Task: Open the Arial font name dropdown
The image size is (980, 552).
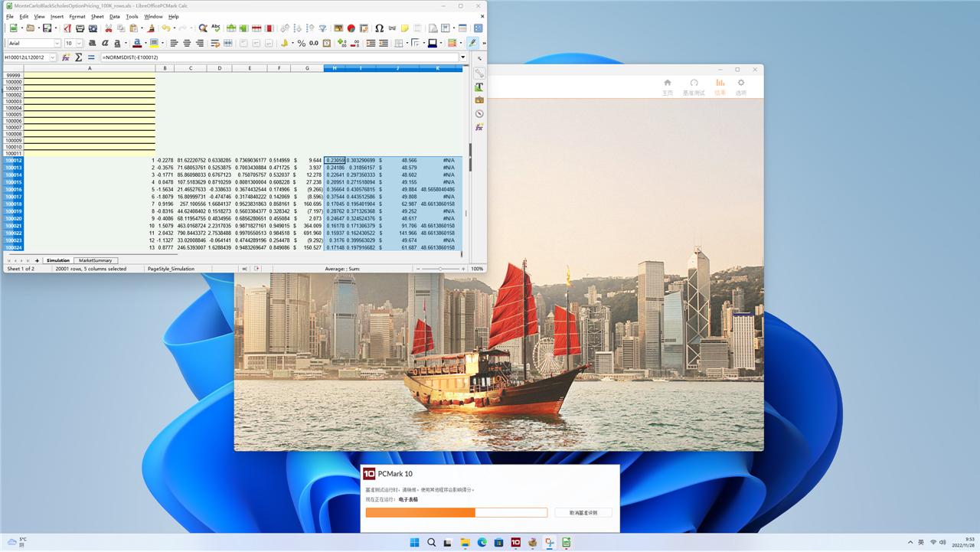Action: click(x=57, y=44)
